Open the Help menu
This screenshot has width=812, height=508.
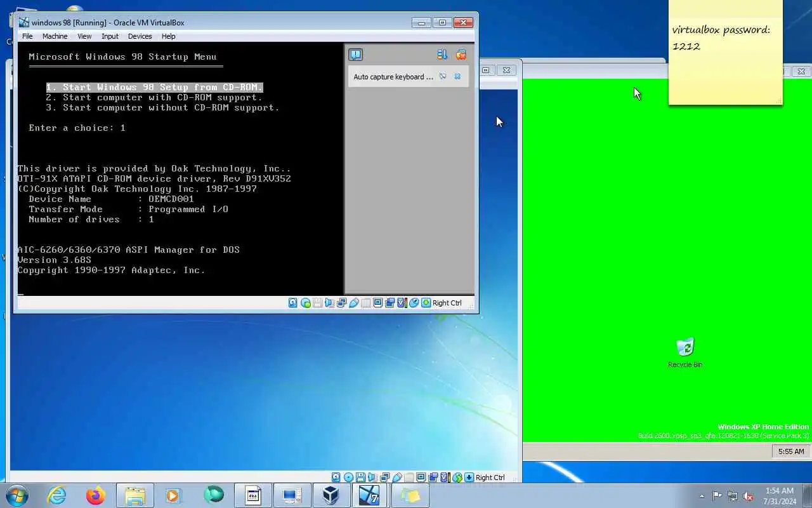[x=168, y=36]
